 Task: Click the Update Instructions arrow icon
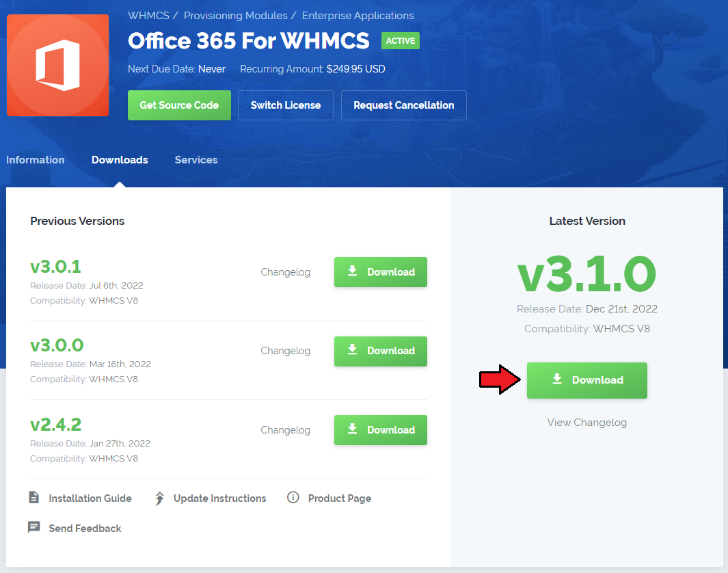(159, 498)
